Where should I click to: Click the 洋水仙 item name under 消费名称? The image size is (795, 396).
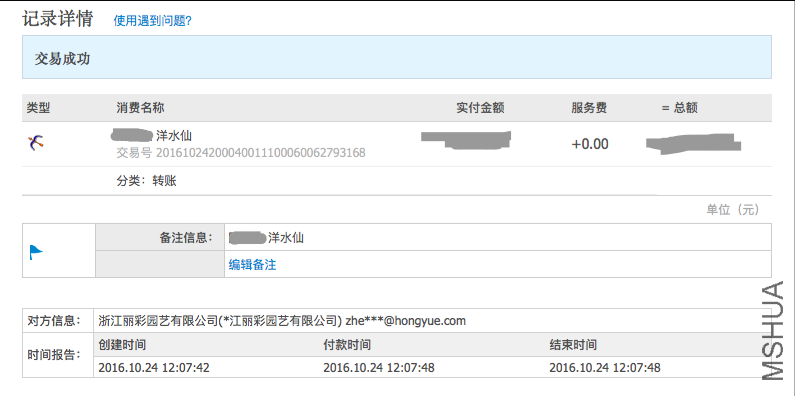coord(174,136)
